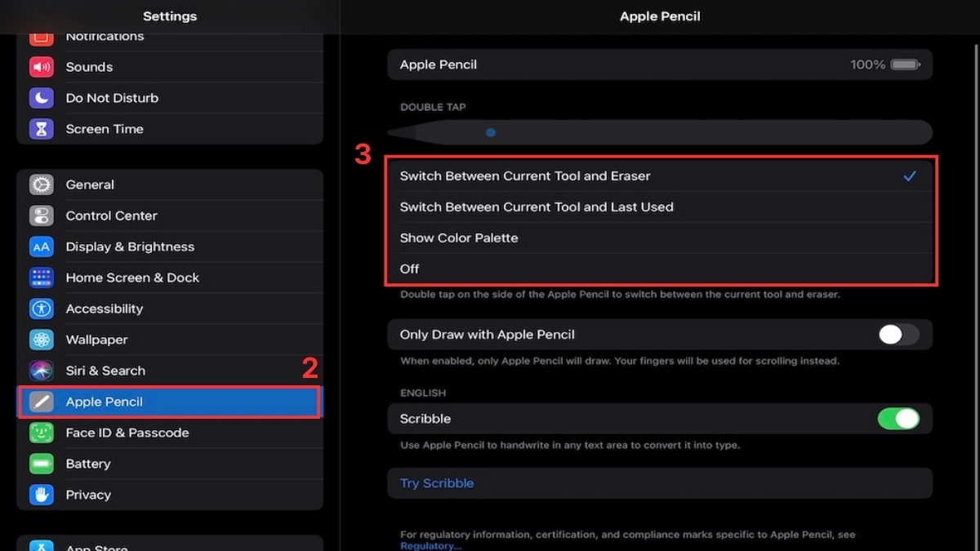
Task: Open Wallpaper settings
Action: [x=170, y=340]
